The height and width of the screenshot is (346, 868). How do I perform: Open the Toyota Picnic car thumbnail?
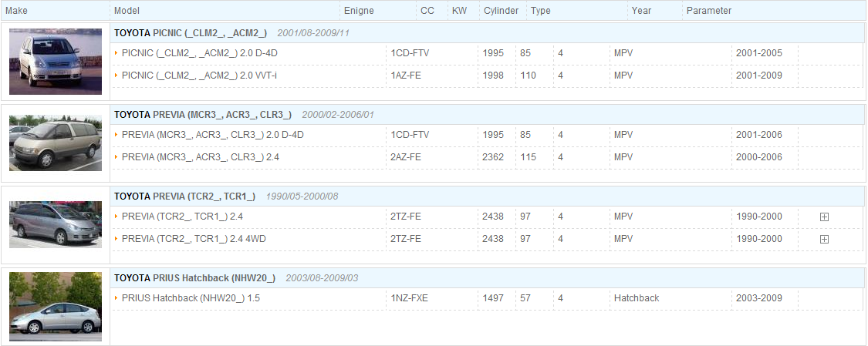(x=56, y=62)
